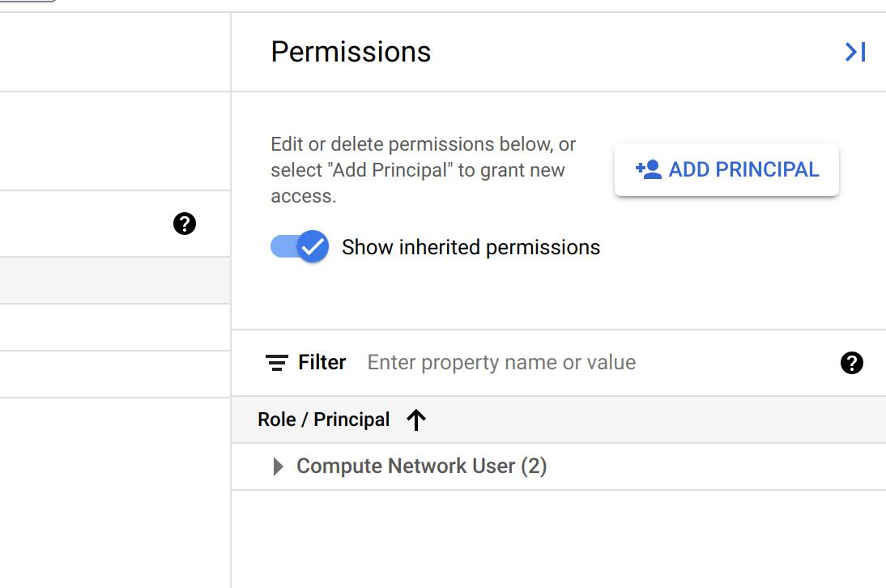This screenshot has height=588, width=886.
Task: Collapse the Permissions side panel
Action: [854, 53]
